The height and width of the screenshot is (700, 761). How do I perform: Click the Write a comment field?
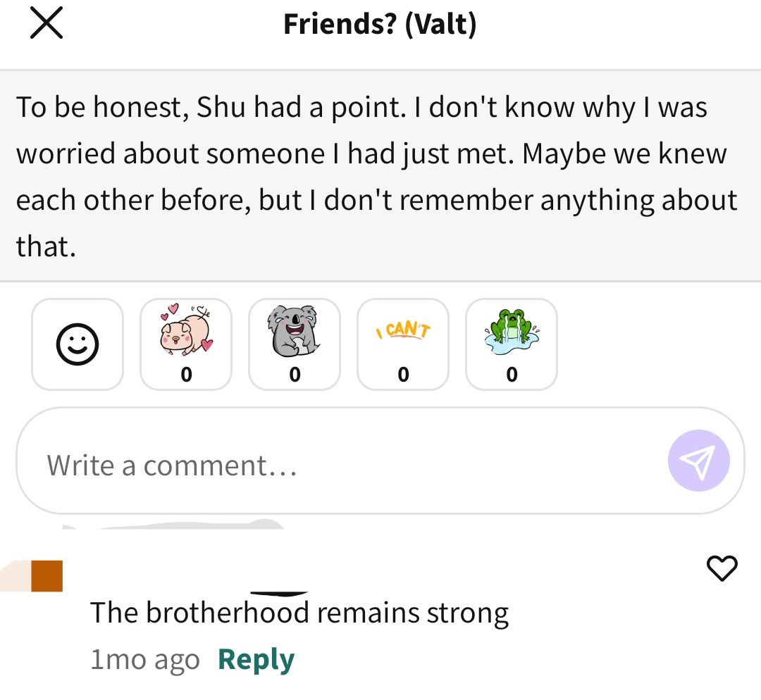[x=380, y=461]
